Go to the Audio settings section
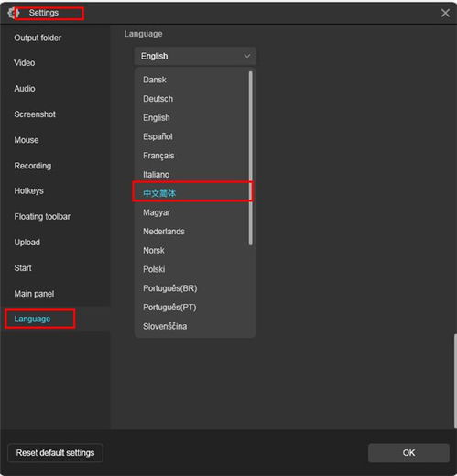Viewport: 457px width, 476px height. click(x=25, y=89)
